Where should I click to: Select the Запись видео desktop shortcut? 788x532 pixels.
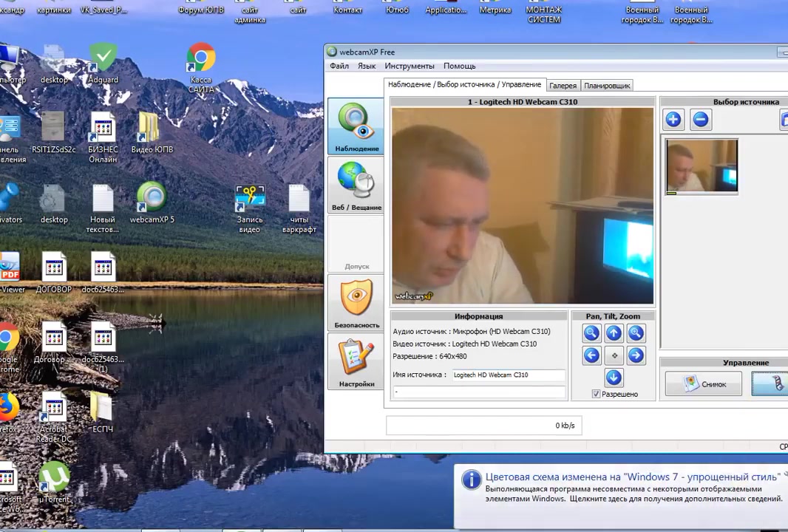(x=250, y=208)
